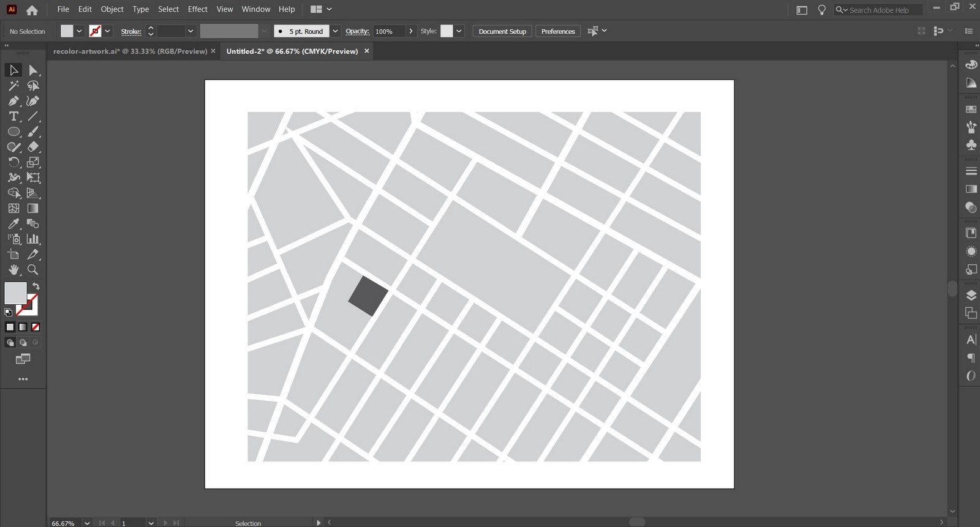Select the Ellipse tool
Viewport: 980px width, 527px height.
click(13, 132)
